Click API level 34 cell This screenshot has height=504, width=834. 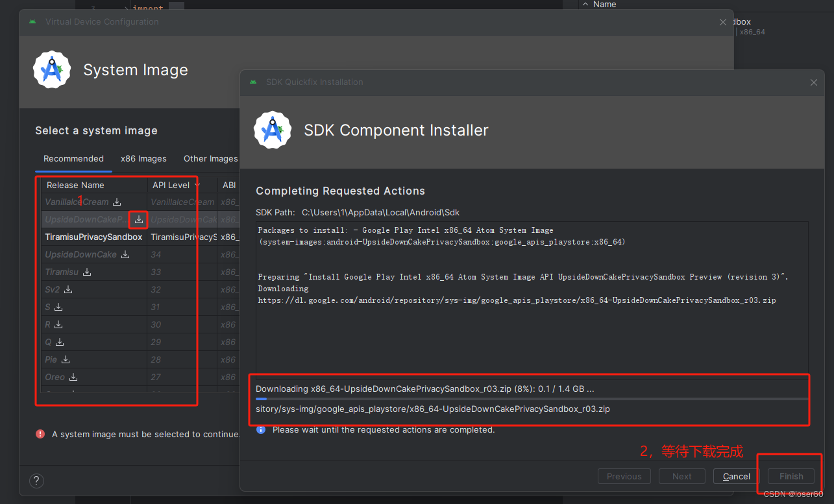[182, 255]
